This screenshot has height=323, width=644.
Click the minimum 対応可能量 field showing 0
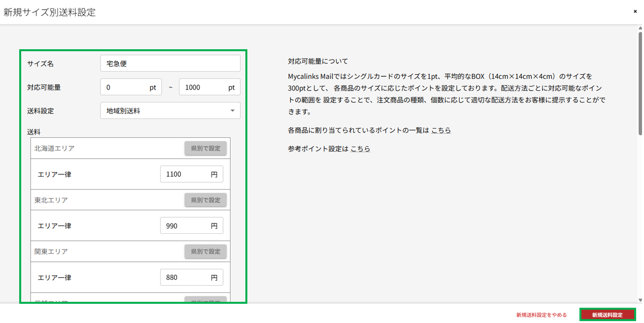[x=126, y=87]
